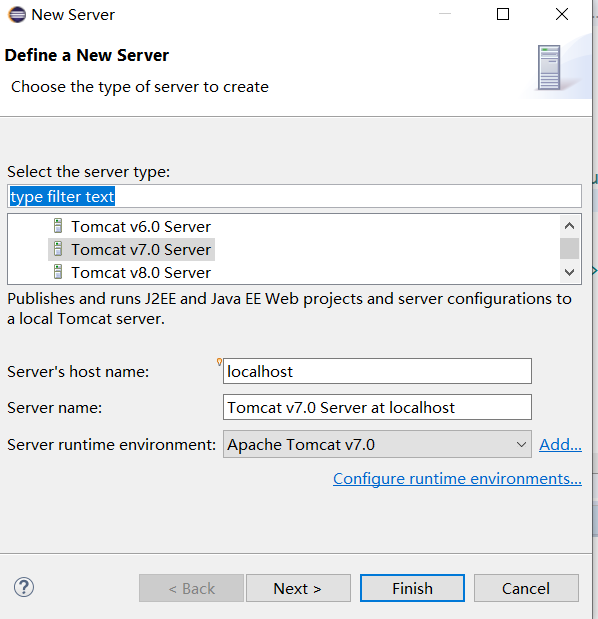The height and width of the screenshot is (619, 598).
Task: Click the 'Publishes and runs J2EE' description text
Action: pos(289,309)
